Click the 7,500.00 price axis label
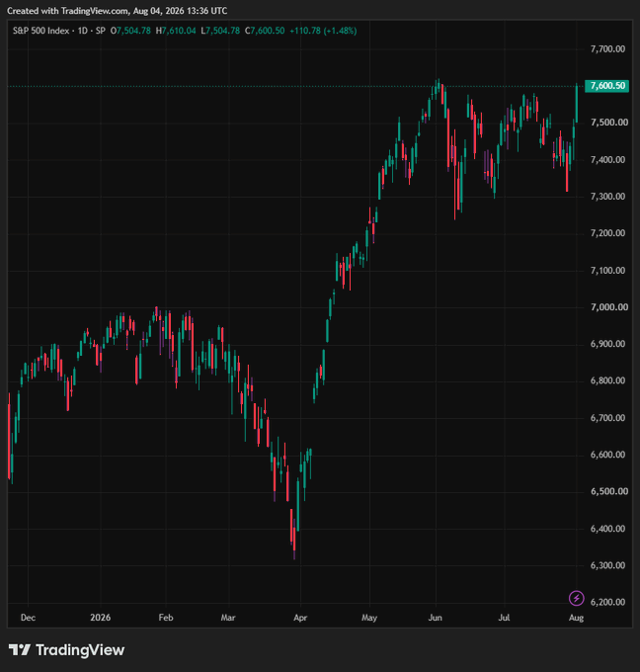 pyautogui.click(x=609, y=123)
